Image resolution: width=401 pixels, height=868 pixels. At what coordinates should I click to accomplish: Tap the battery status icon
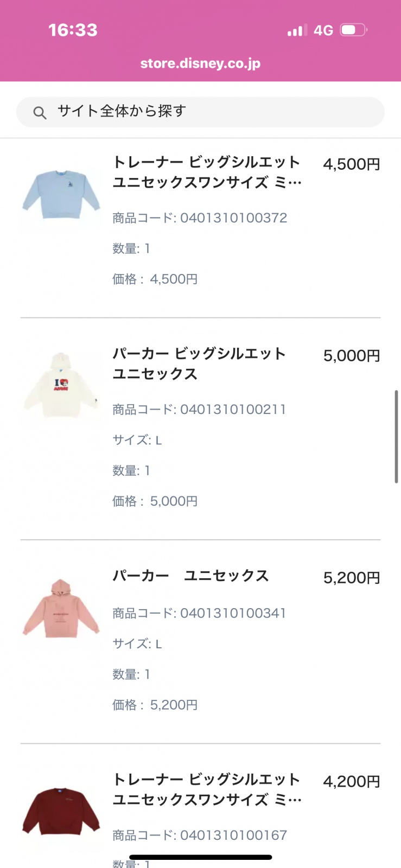tap(353, 30)
